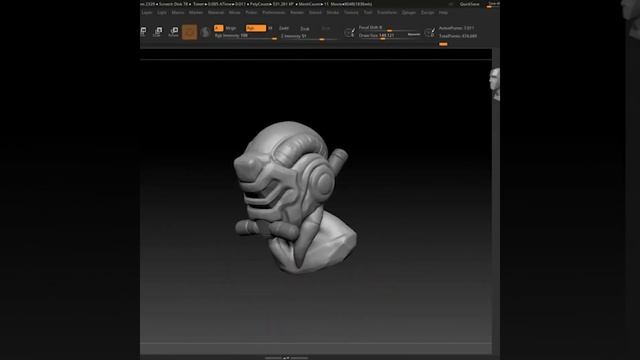This screenshot has height=360, width=640.
Task: Click the See-through slider at top right
Action: coord(493,4)
